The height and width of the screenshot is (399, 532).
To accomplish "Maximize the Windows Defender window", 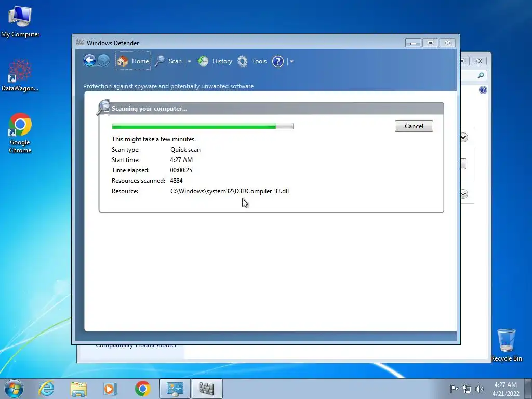I will (430, 43).
